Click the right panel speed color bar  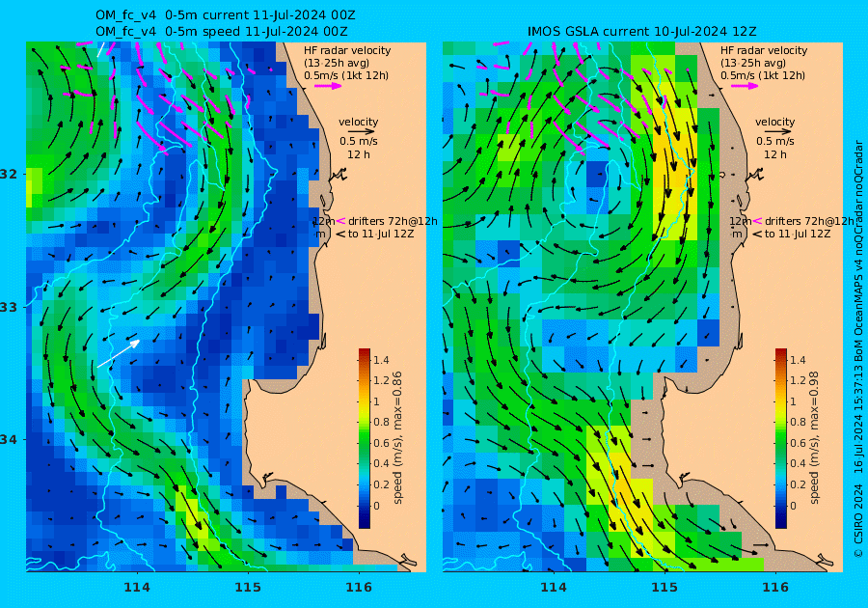780,438
